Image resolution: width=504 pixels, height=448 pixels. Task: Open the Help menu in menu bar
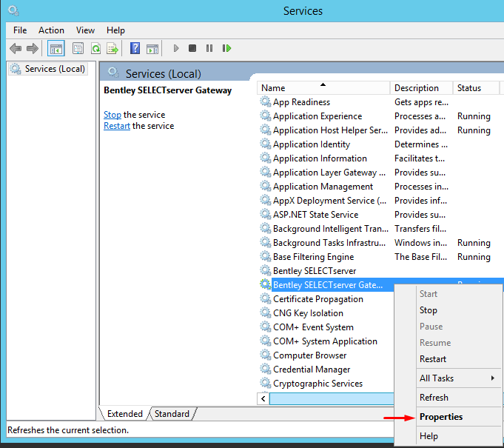(115, 30)
